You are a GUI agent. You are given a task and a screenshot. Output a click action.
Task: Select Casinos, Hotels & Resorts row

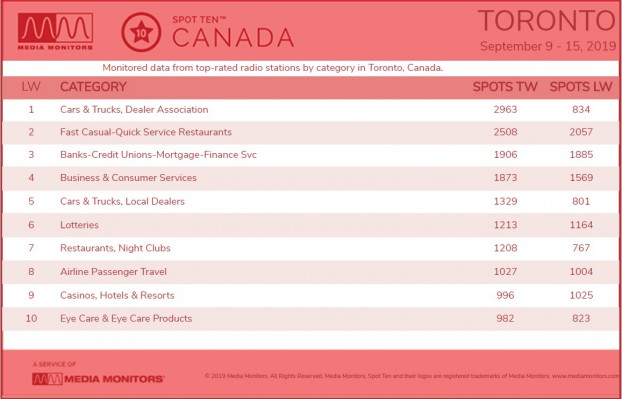point(311,295)
